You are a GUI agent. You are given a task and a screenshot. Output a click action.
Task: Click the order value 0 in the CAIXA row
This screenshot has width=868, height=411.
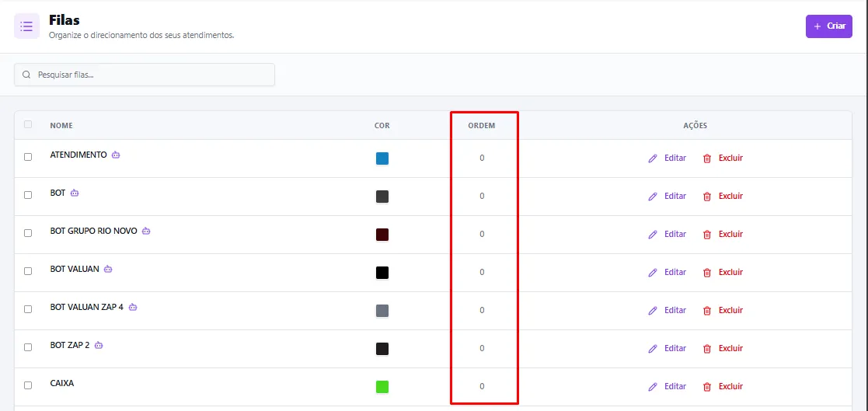pyautogui.click(x=482, y=387)
